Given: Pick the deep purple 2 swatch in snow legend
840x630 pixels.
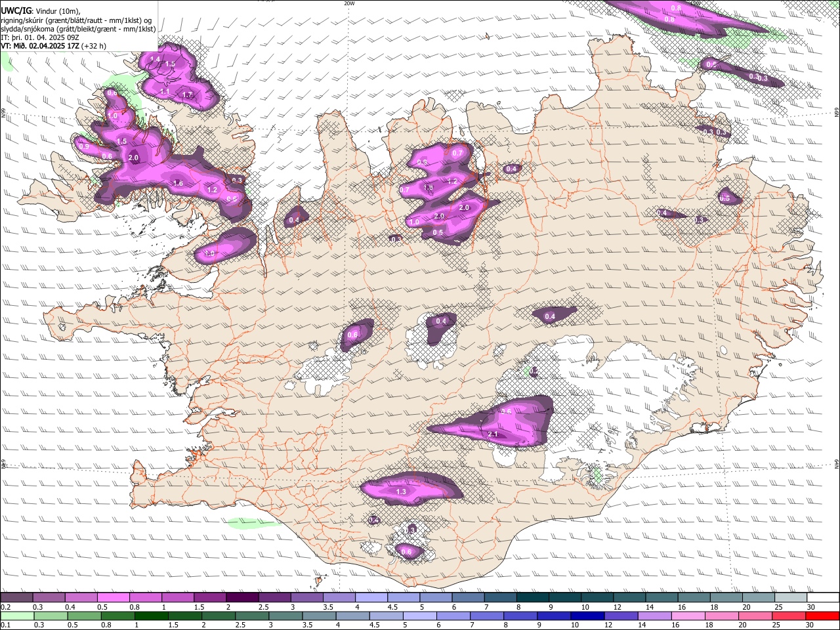Looking at the screenshot, I should coord(242,597).
